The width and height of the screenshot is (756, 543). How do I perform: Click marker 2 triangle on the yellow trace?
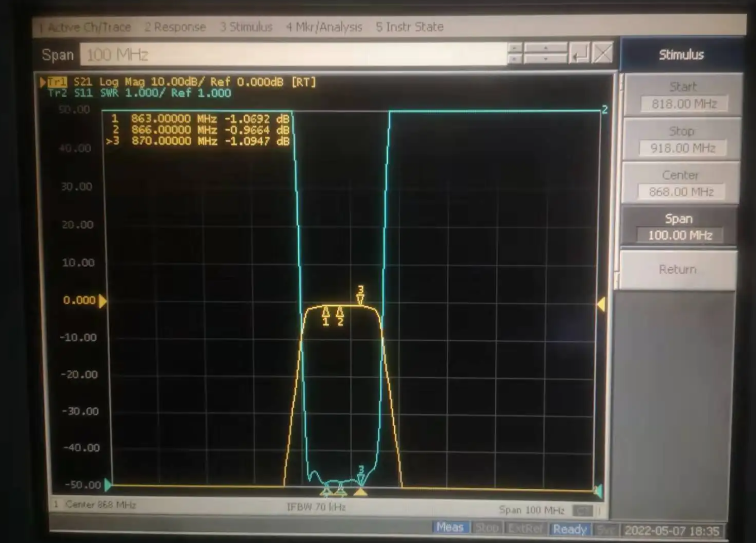(x=340, y=311)
